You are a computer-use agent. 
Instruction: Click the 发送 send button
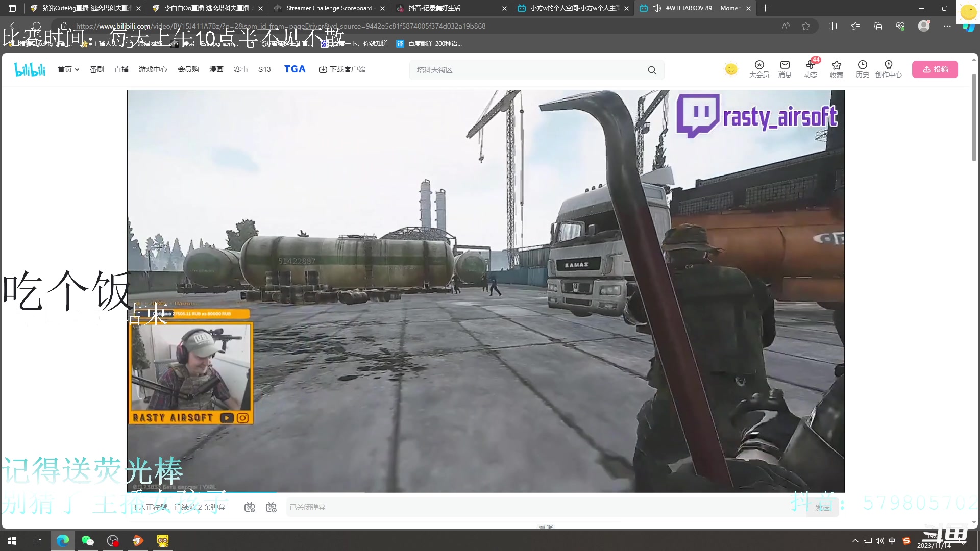pos(822,507)
